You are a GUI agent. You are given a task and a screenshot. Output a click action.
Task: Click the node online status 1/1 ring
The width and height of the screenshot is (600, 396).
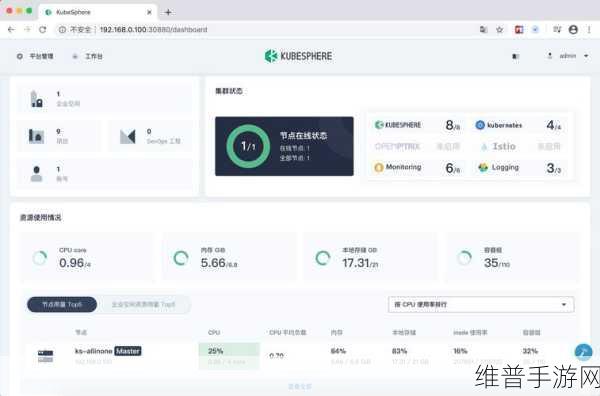tap(248, 146)
